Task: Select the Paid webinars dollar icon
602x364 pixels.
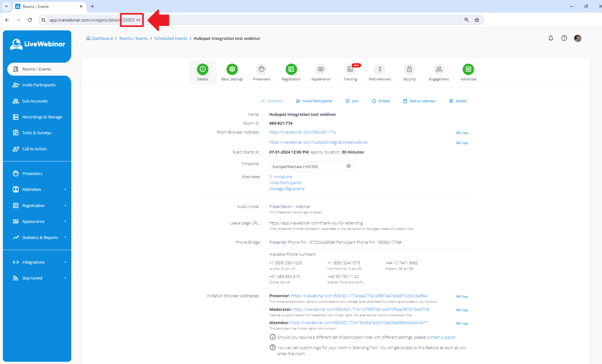Action: click(380, 69)
